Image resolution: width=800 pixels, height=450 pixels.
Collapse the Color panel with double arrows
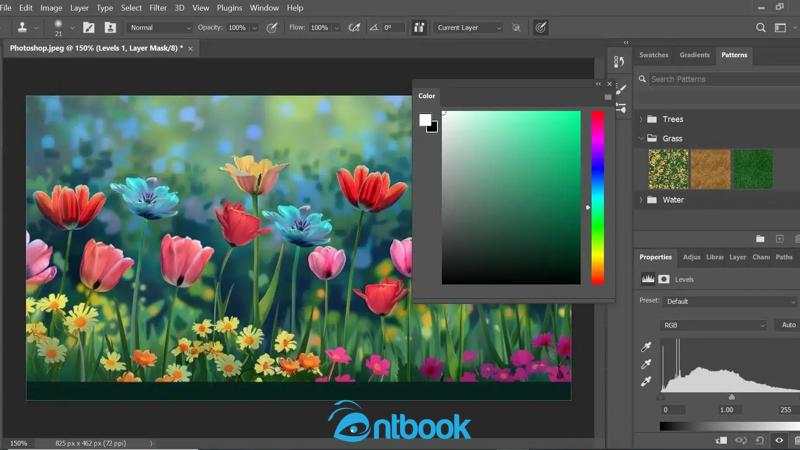[x=598, y=84]
